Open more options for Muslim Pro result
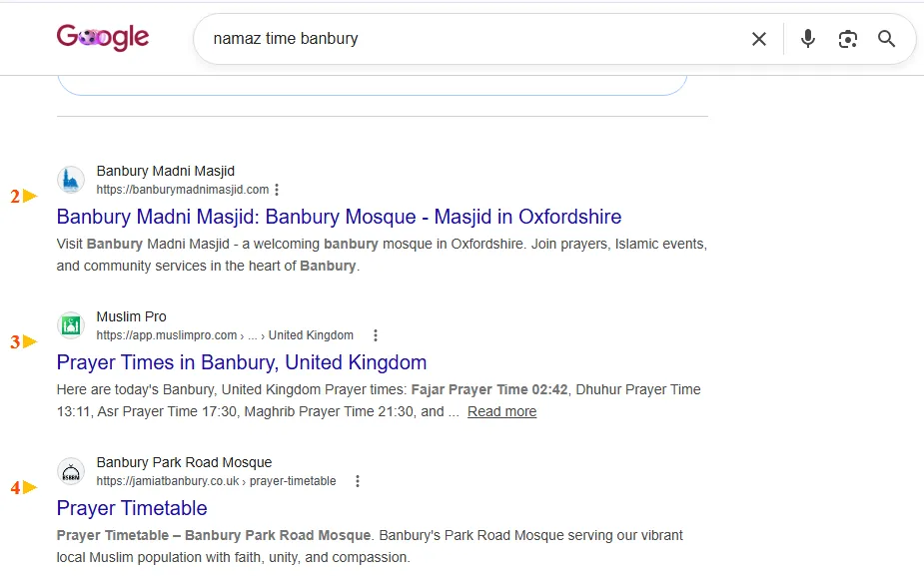 click(376, 335)
